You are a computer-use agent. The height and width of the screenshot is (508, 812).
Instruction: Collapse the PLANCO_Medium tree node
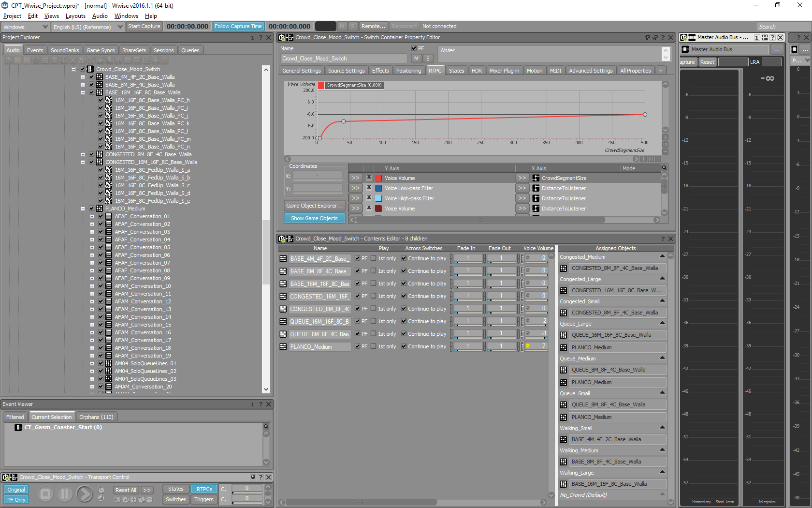(x=83, y=209)
